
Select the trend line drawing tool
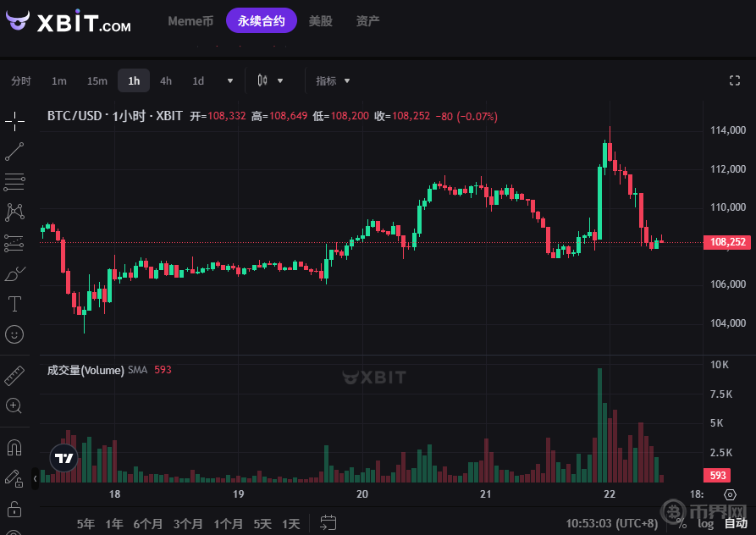[14, 152]
